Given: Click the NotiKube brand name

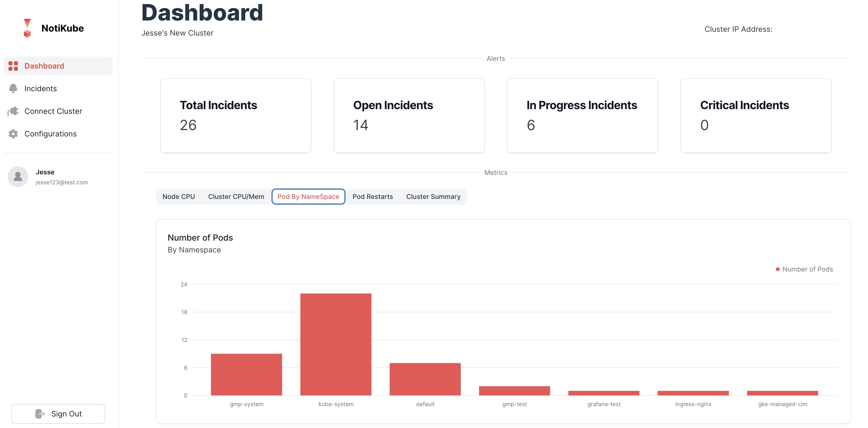Looking at the screenshot, I should (63, 28).
